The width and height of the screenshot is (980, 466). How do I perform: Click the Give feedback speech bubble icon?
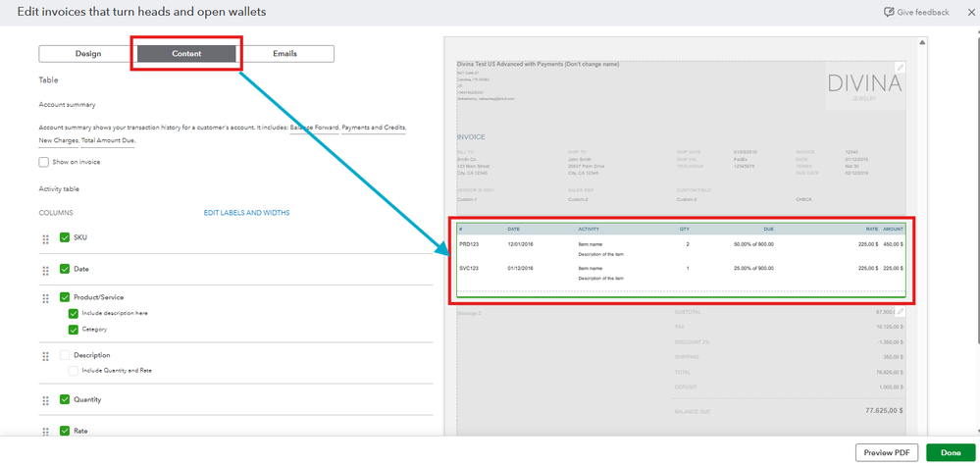click(888, 13)
